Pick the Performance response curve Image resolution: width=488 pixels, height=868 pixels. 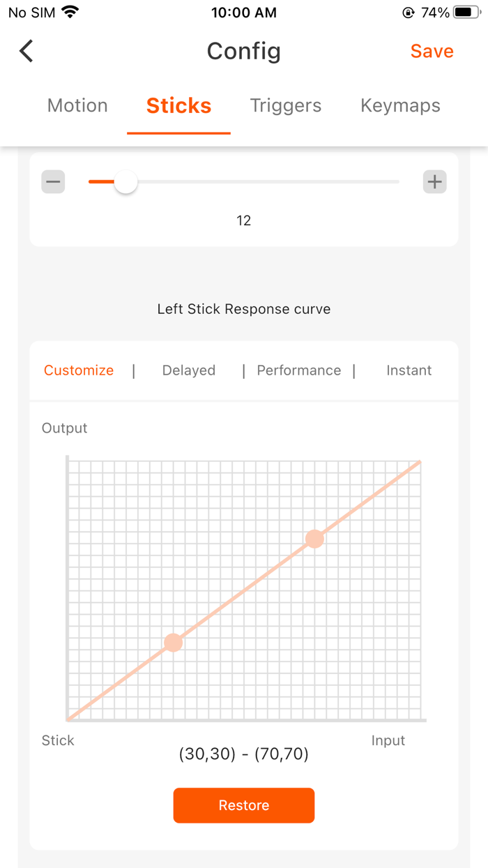point(299,371)
